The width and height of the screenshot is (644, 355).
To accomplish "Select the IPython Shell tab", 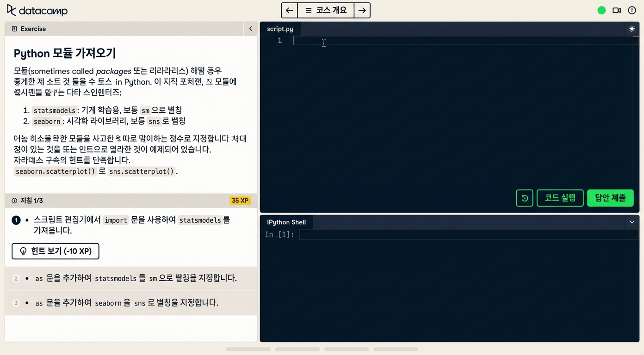I will [286, 222].
